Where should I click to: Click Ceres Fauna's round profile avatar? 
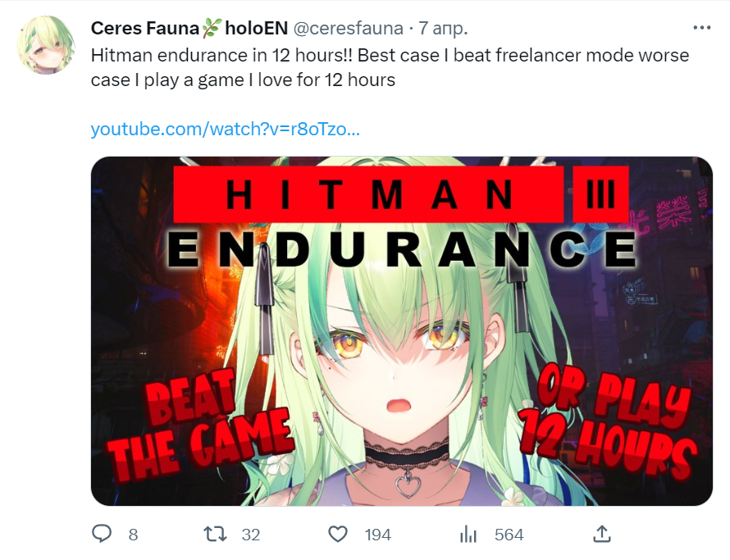coord(46,45)
